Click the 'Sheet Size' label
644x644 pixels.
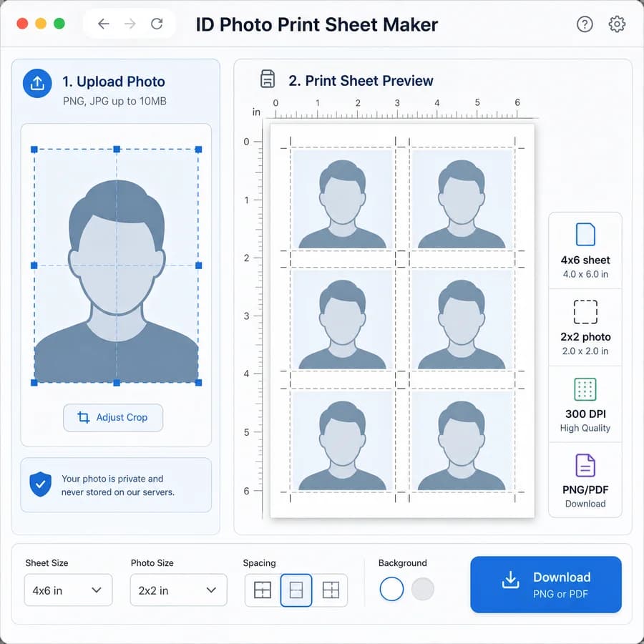pos(47,563)
